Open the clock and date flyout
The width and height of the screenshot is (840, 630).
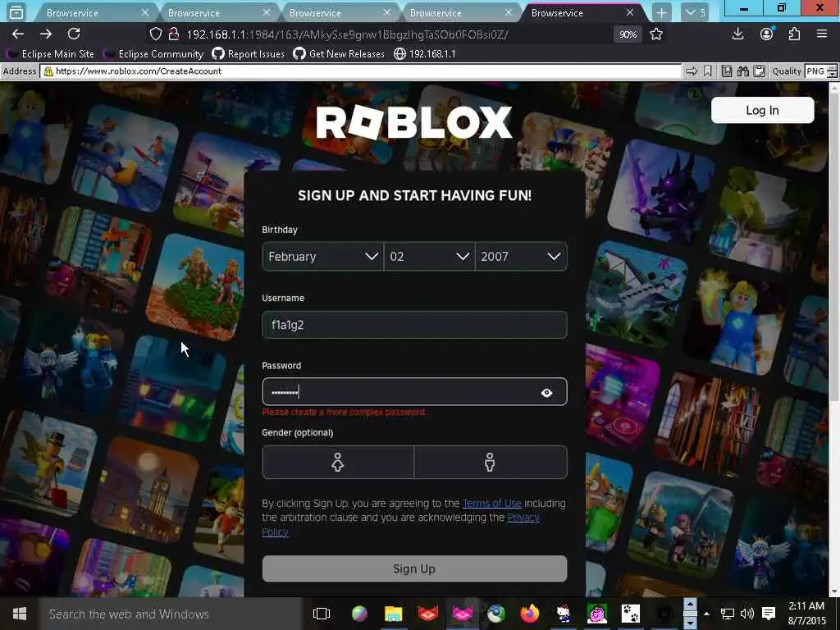pyautogui.click(x=806, y=614)
